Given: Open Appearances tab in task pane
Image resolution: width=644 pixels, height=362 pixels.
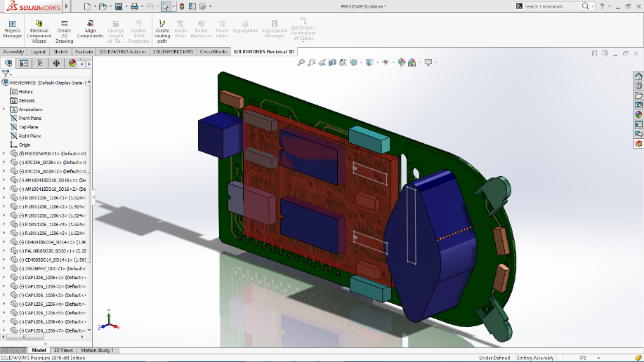Looking at the screenshot, I should coord(638,114).
